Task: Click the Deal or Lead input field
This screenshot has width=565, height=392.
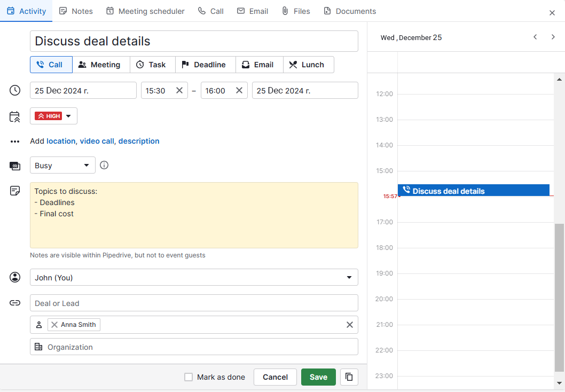Action: [194, 303]
